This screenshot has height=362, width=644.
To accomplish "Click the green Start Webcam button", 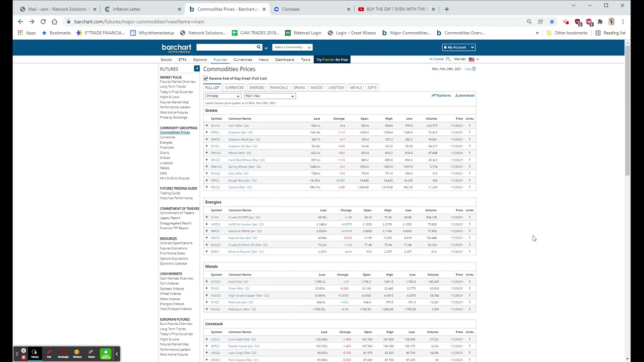I will click(x=105, y=354).
